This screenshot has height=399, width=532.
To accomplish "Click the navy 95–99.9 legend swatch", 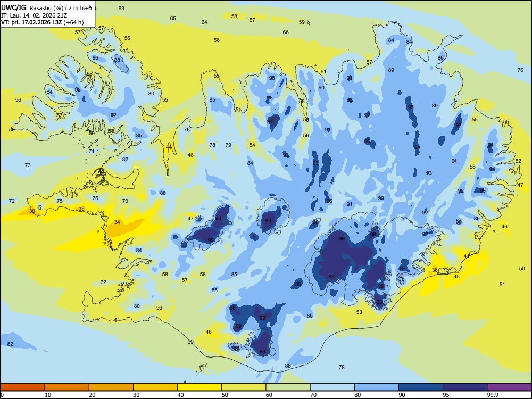I will [465, 387].
